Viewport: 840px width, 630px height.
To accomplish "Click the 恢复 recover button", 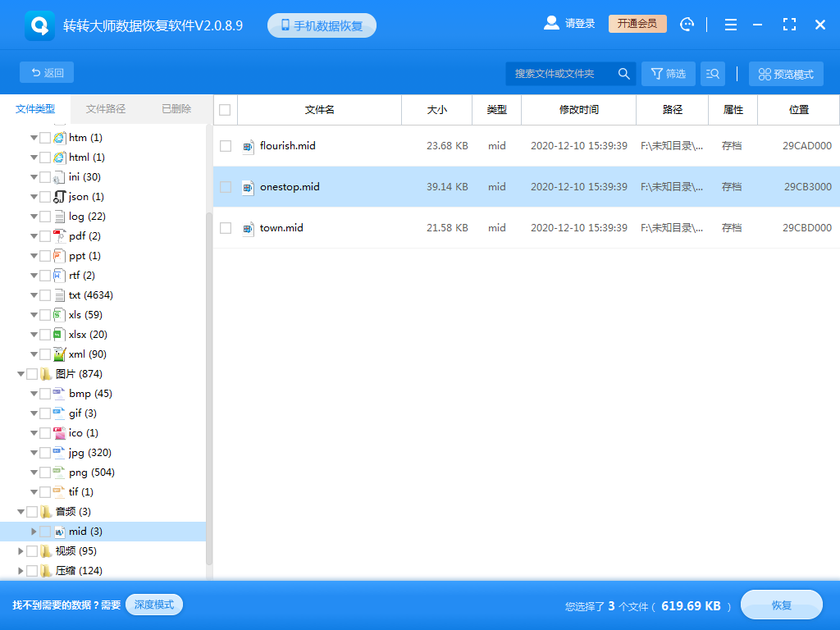I will 781,605.
